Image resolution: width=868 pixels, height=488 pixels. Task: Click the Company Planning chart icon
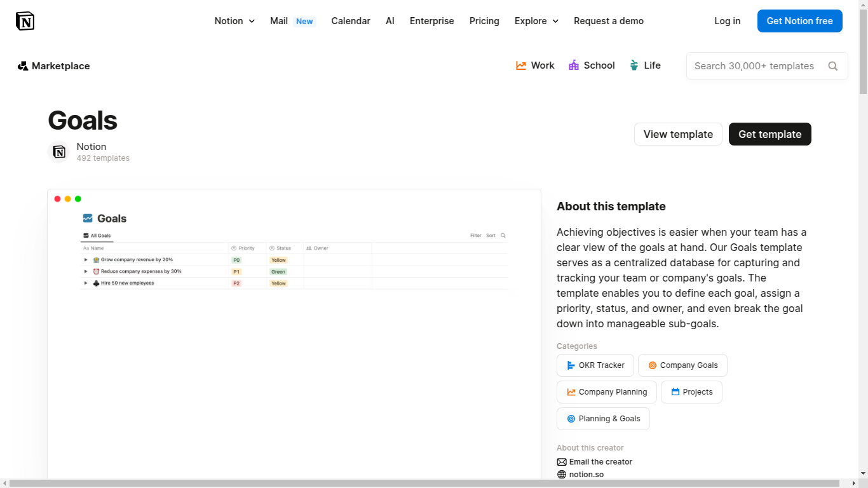click(571, 392)
